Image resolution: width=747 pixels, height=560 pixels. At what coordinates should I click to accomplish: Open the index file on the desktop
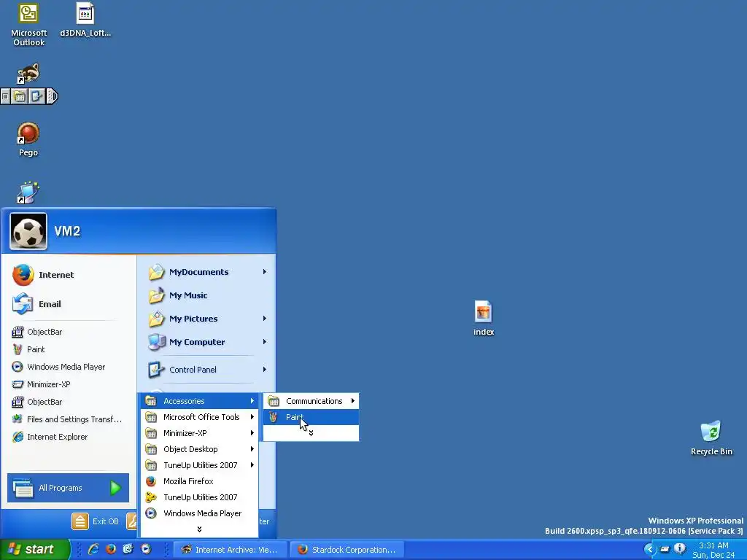pos(483,318)
